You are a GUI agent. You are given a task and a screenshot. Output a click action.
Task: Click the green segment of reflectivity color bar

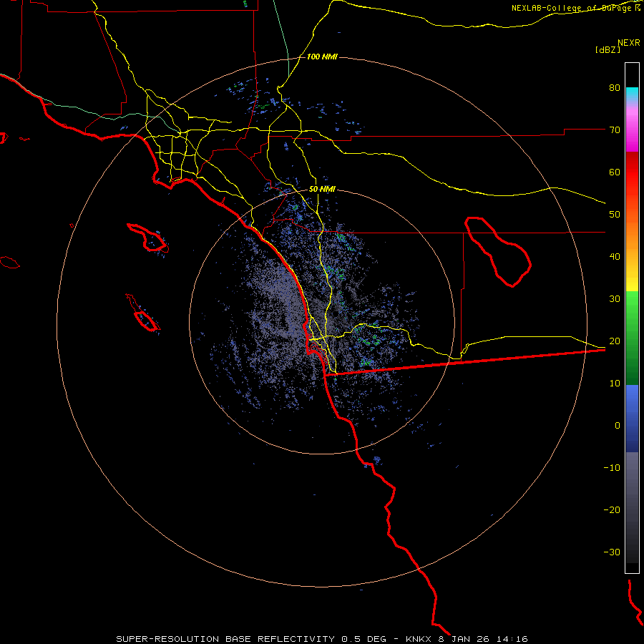click(632, 338)
